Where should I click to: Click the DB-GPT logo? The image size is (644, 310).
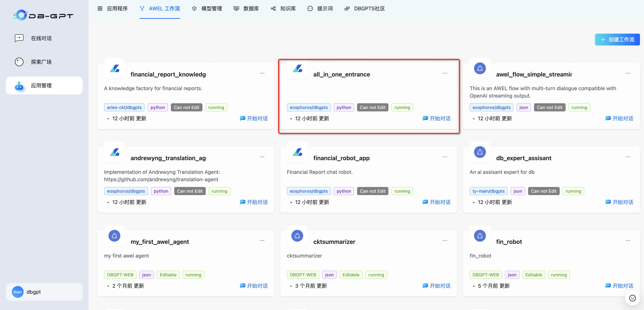click(x=43, y=16)
